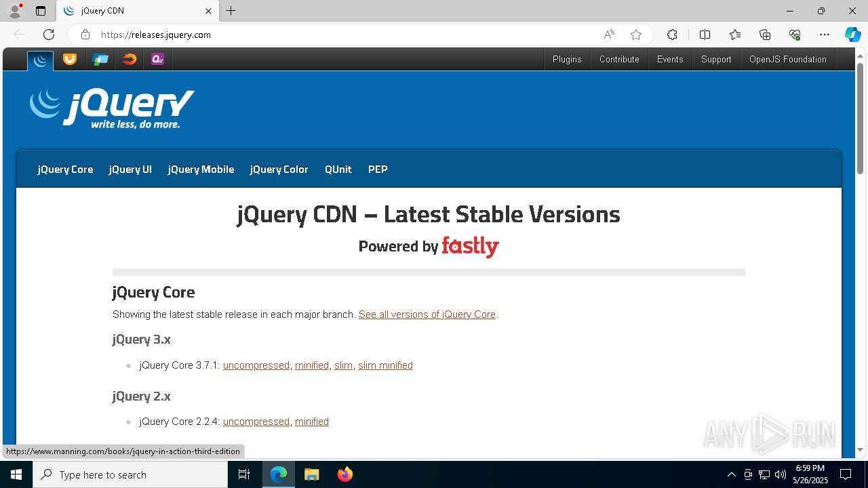Select the PEP nav item
Screen dimensions: 868x488
(x=378, y=169)
